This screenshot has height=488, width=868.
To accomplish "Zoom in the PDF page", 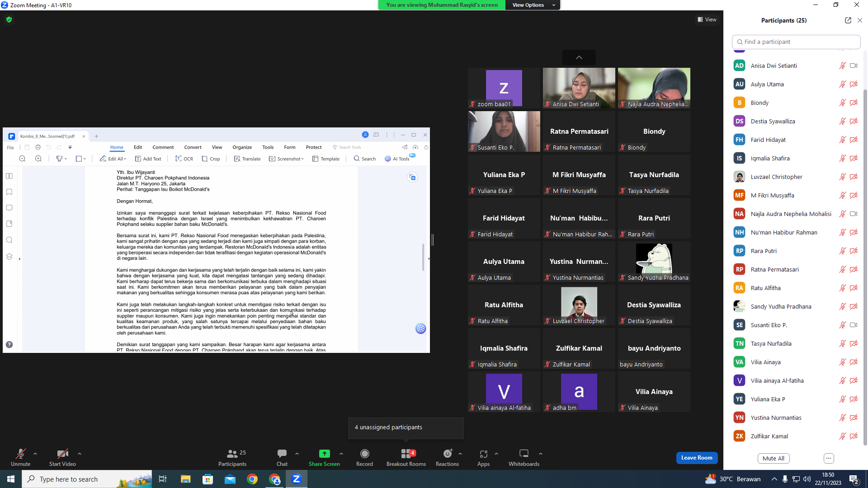I will pyautogui.click(x=38, y=159).
